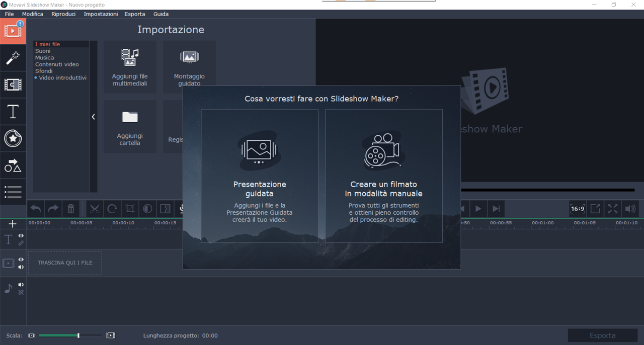Toggle the audio track unlink icon

(21, 292)
